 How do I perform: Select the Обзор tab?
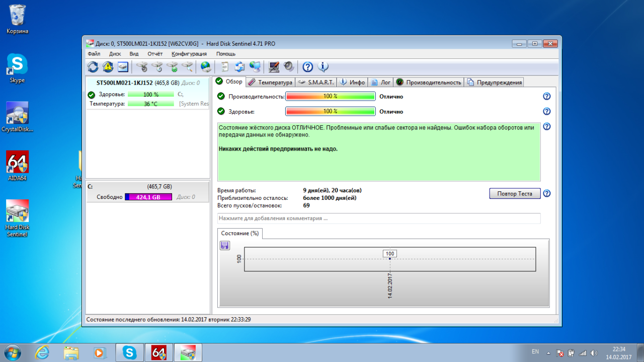(x=229, y=82)
